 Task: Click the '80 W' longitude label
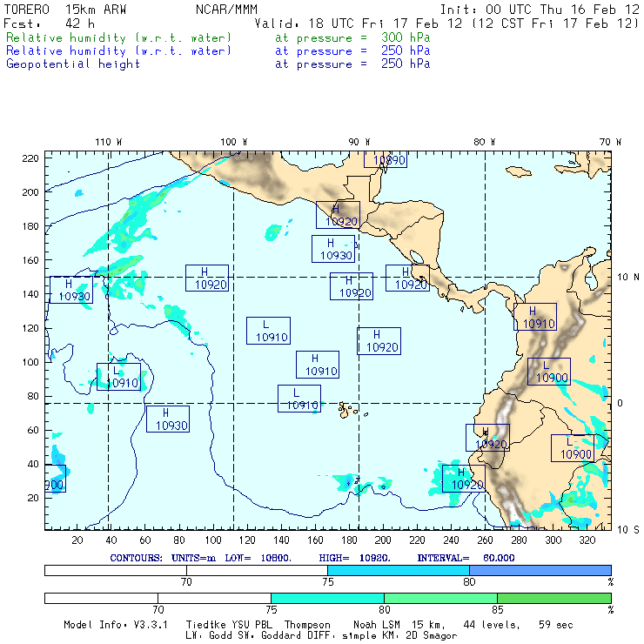pos(484,142)
